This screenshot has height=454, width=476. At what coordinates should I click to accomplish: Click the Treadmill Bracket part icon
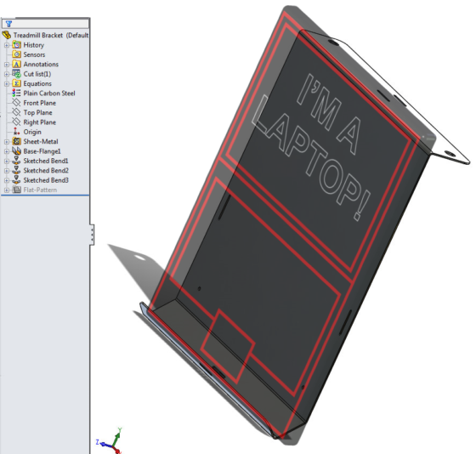pos(7,35)
